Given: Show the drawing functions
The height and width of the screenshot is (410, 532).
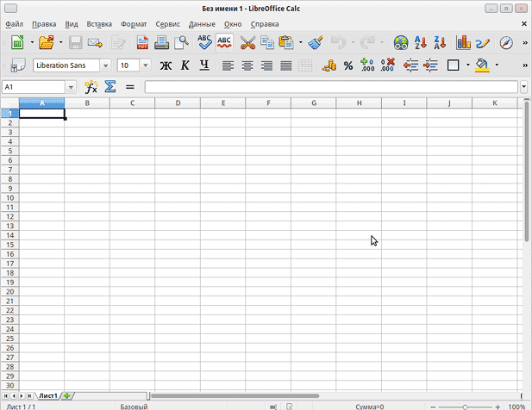Looking at the screenshot, I should (483, 43).
